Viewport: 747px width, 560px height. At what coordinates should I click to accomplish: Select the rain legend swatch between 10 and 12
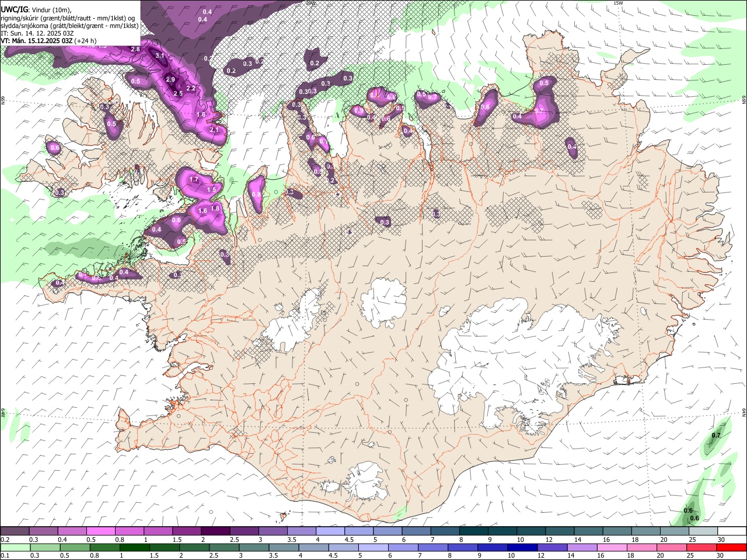pyautogui.click(x=521, y=547)
